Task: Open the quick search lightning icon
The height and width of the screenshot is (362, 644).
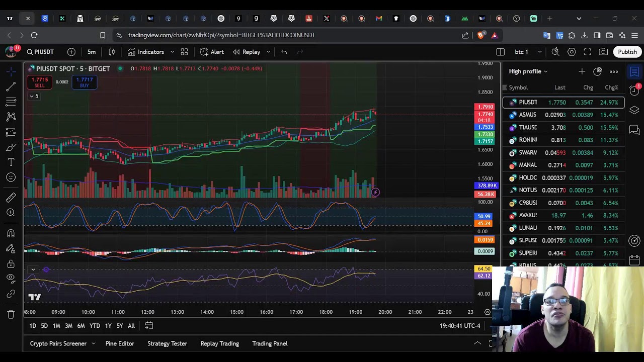Action: point(555,52)
